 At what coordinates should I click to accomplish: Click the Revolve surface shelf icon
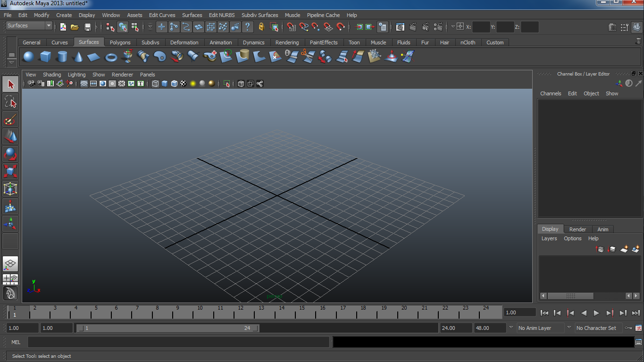click(x=127, y=57)
